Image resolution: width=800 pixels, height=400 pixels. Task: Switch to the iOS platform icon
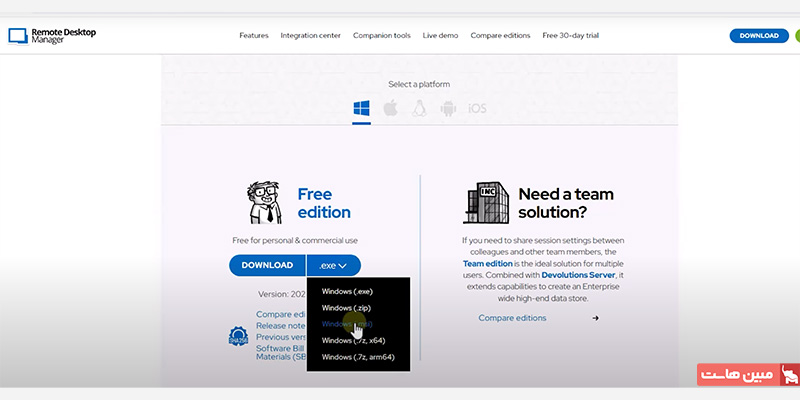point(477,108)
